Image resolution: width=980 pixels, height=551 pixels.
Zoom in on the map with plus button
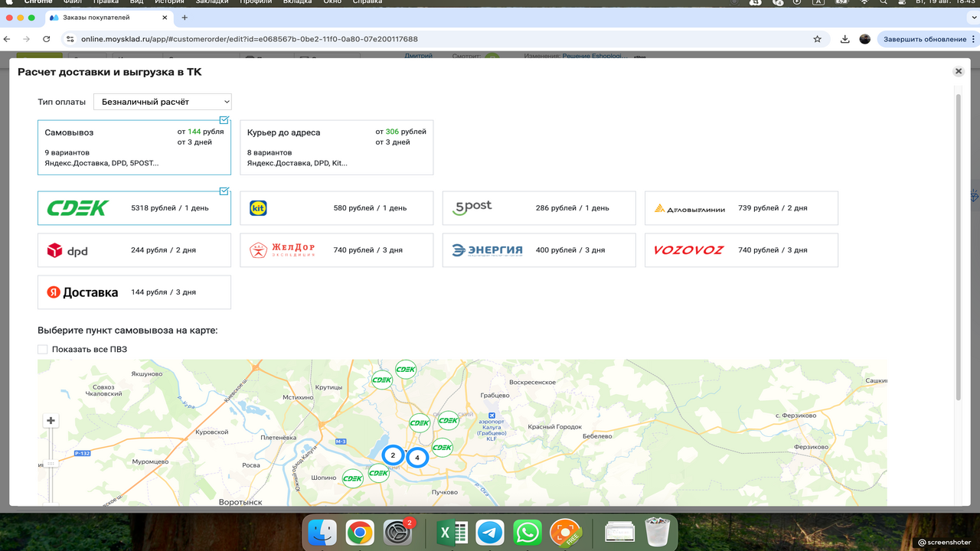coord(51,421)
